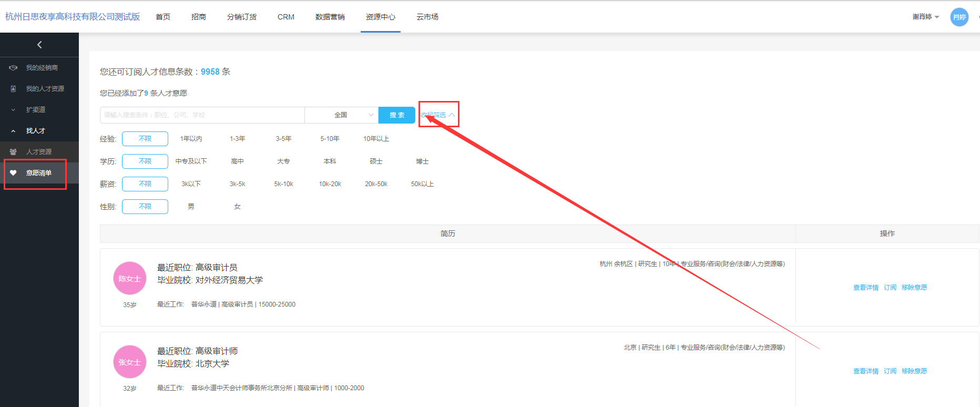Click the heart icon beside 意愿清单
The height and width of the screenshot is (407, 980).
click(x=14, y=173)
